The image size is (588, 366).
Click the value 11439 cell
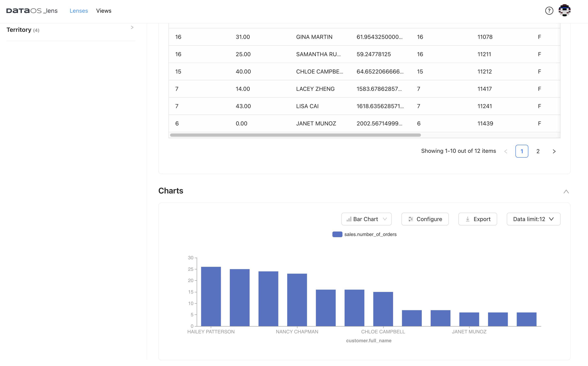pyautogui.click(x=485, y=123)
